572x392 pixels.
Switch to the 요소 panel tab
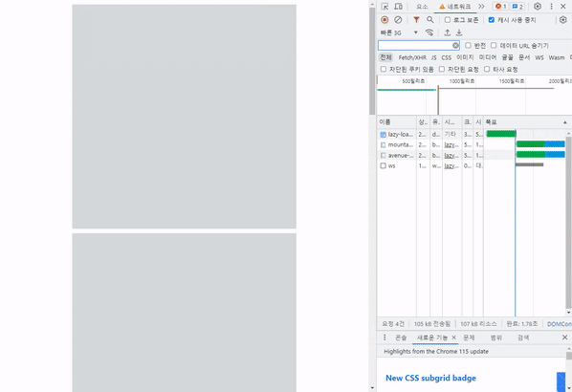[422, 7]
